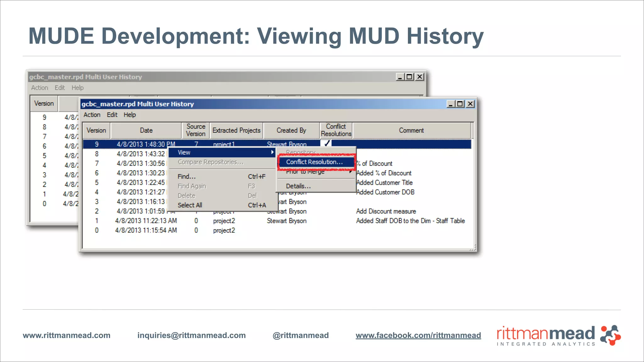
Task: Open the Help menu in front window
Action: tap(130, 115)
